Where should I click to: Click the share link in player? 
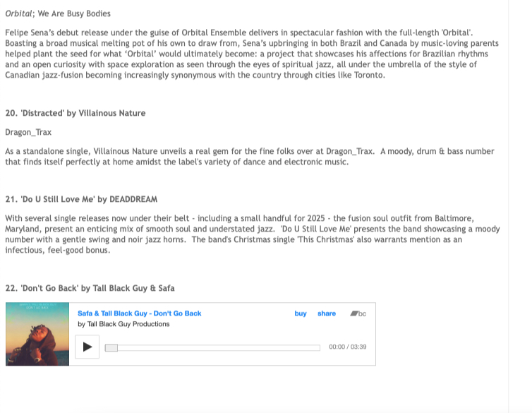[x=327, y=313]
